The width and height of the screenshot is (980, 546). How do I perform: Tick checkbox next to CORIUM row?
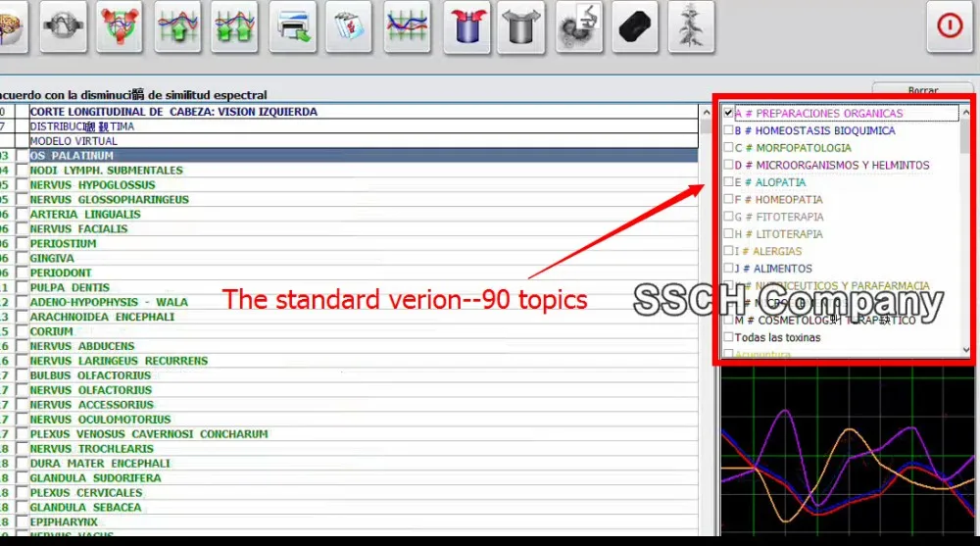(22, 331)
